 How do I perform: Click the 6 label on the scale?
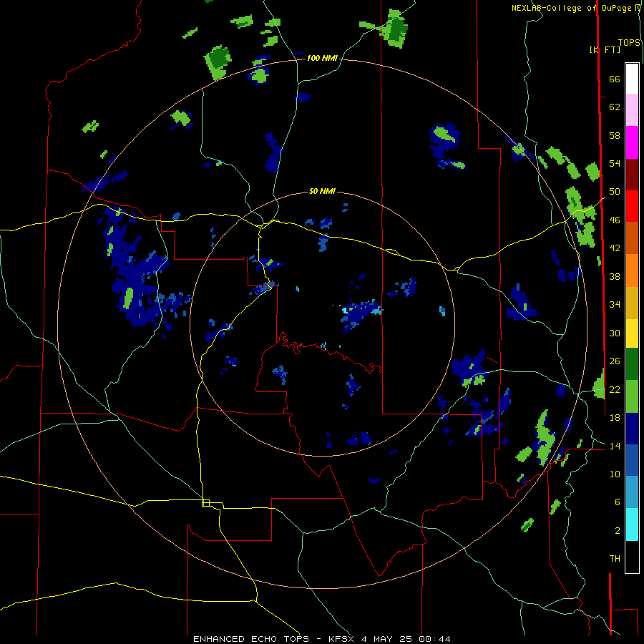[617, 502]
